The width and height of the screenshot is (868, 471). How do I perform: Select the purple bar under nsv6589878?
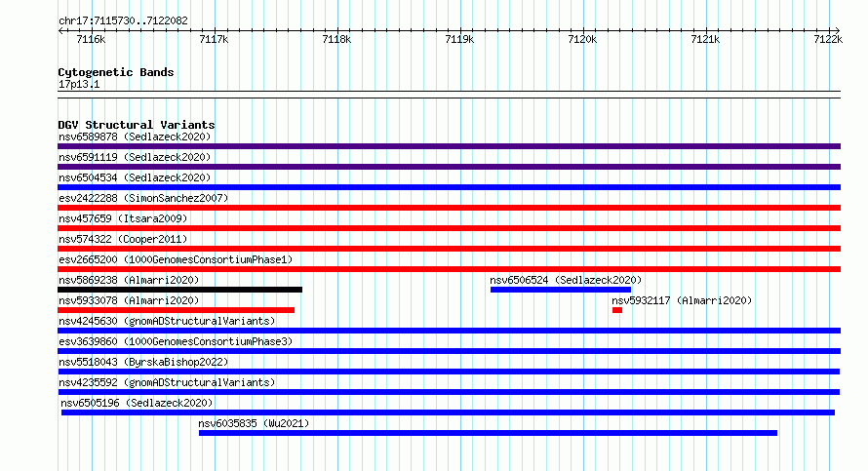point(449,146)
